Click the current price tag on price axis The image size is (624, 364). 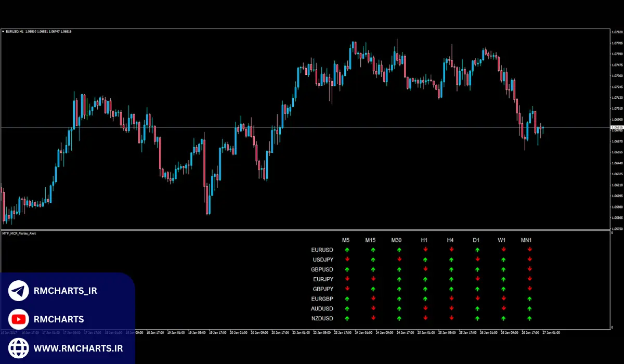coord(617,127)
